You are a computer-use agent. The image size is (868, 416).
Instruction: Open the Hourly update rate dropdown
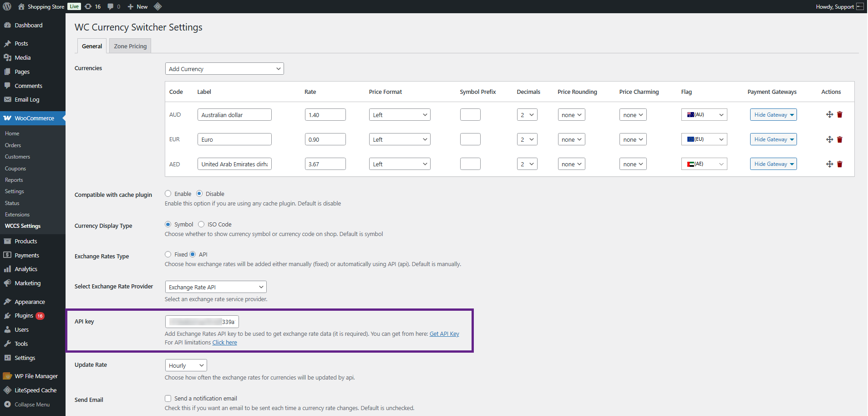tap(186, 365)
